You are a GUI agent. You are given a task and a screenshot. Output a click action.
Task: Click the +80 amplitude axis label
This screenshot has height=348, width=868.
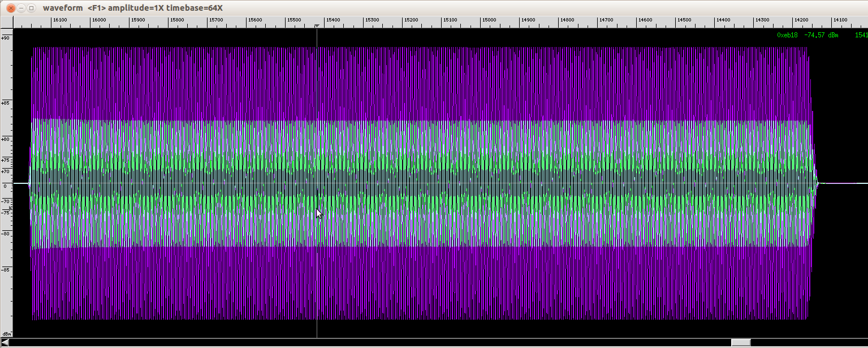[6, 139]
